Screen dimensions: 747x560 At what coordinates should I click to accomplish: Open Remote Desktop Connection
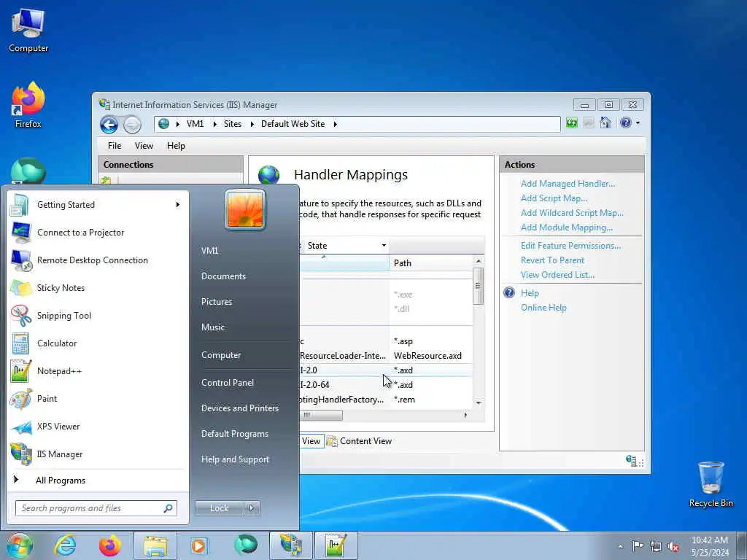click(x=98, y=260)
